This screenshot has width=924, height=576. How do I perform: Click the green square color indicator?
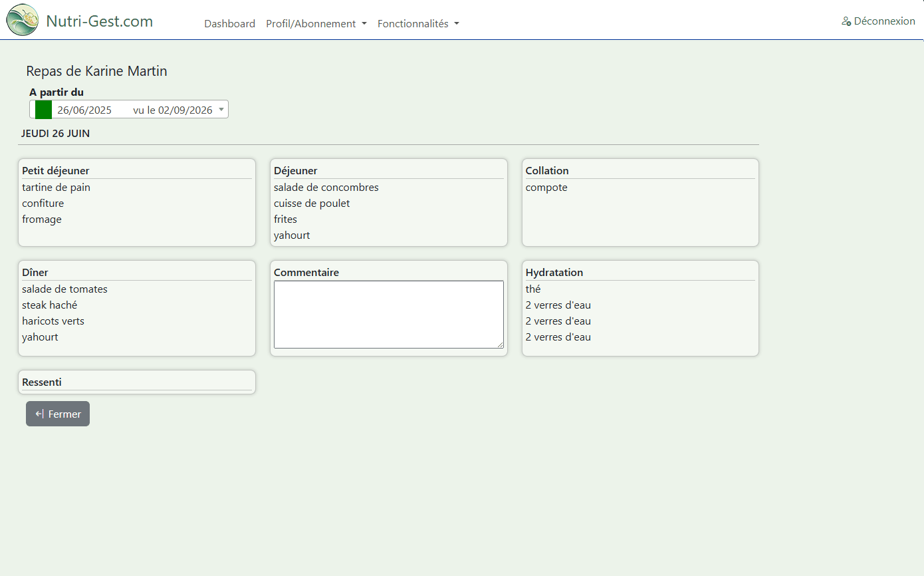point(44,110)
